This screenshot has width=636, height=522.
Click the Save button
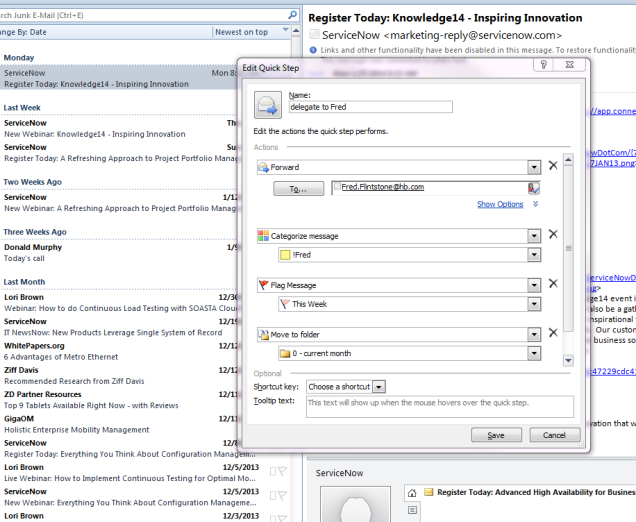coord(496,435)
